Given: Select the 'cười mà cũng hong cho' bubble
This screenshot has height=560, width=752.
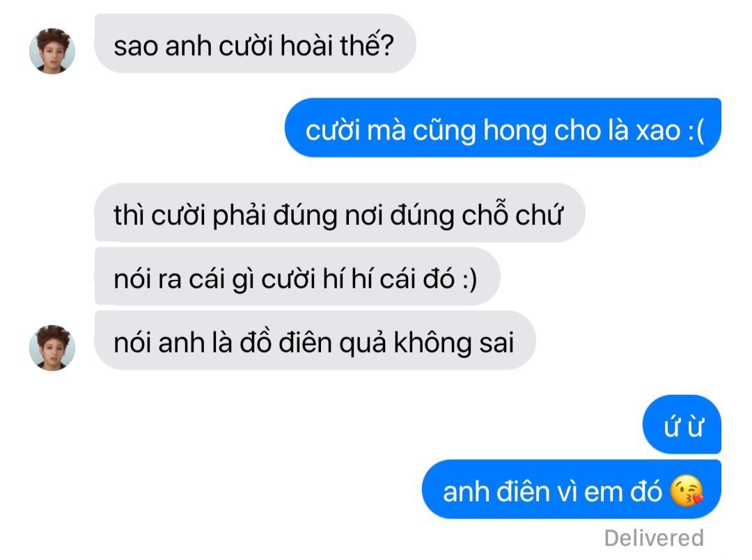Looking at the screenshot, I should coord(503,127).
